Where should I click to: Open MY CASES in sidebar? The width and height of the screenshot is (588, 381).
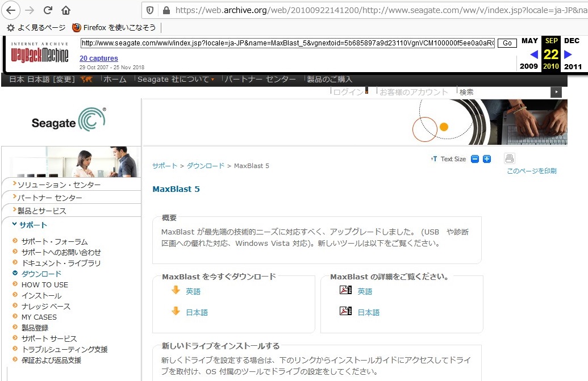pyautogui.click(x=39, y=317)
